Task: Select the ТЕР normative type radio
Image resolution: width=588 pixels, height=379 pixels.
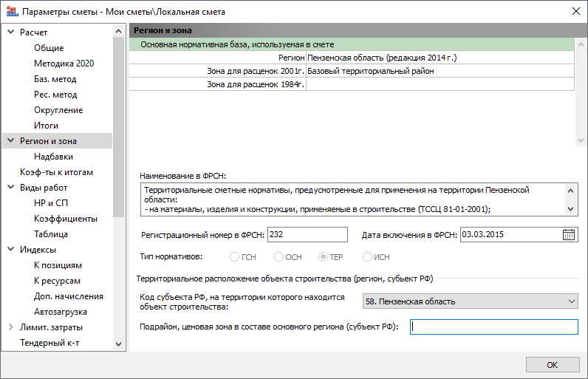Action: [323, 257]
